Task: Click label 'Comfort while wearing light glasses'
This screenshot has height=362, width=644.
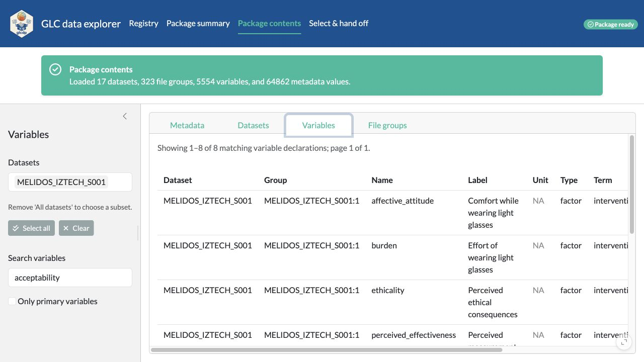Action: tap(493, 213)
